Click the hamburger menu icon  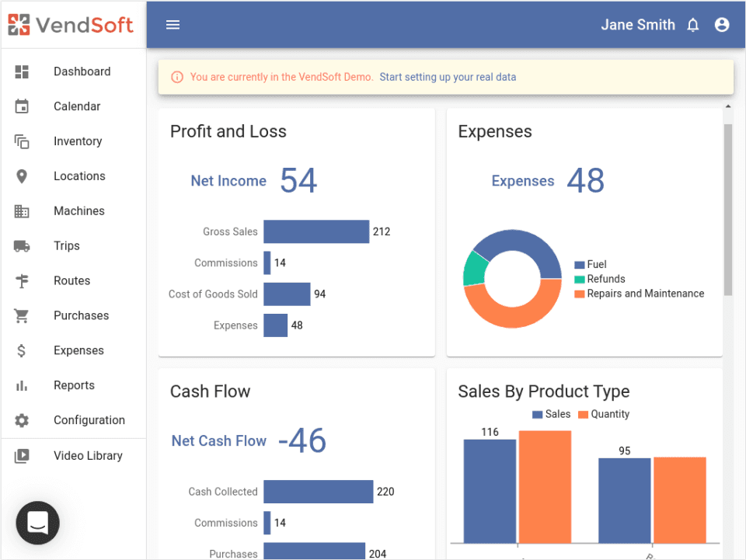click(x=173, y=25)
